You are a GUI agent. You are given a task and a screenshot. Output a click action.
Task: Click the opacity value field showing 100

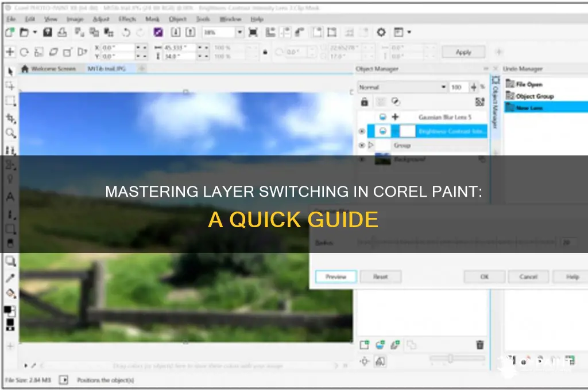(x=459, y=87)
